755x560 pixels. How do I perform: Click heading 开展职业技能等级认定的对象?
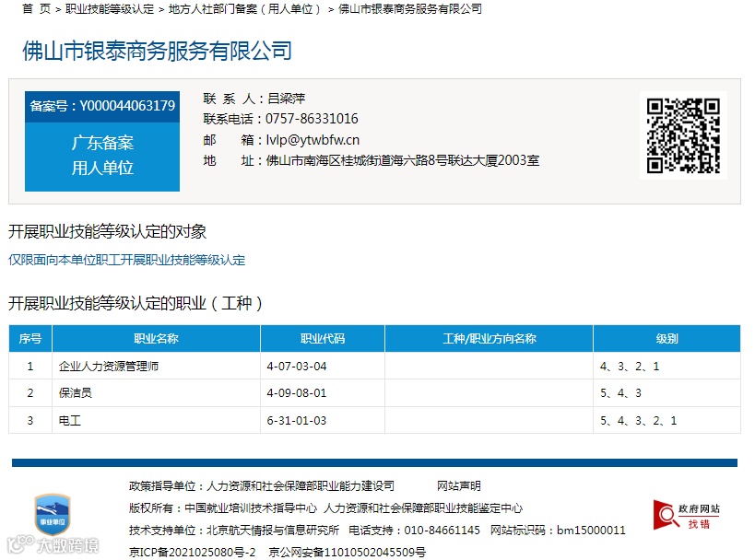coord(107,231)
